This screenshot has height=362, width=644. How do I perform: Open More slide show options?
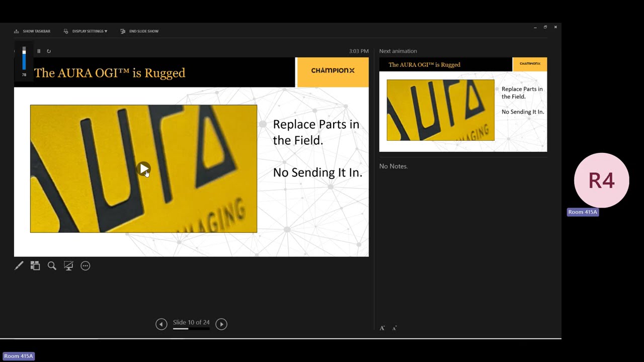(86, 265)
